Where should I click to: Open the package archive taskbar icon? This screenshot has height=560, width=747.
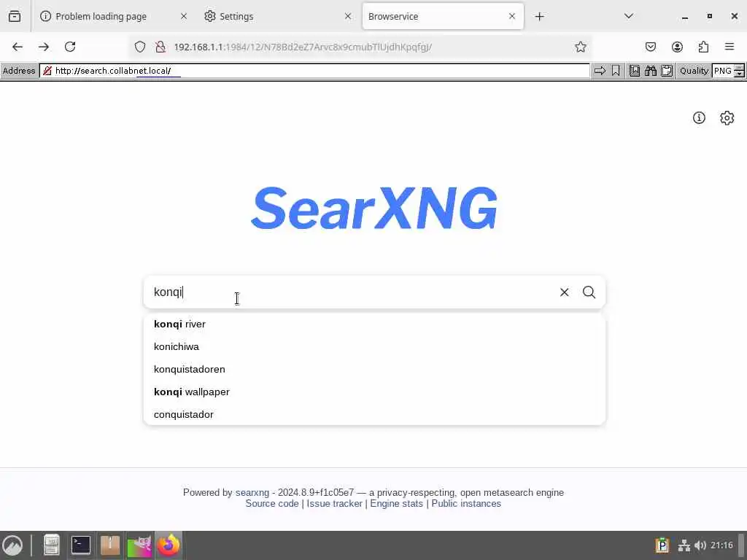click(x=110, y=545)
